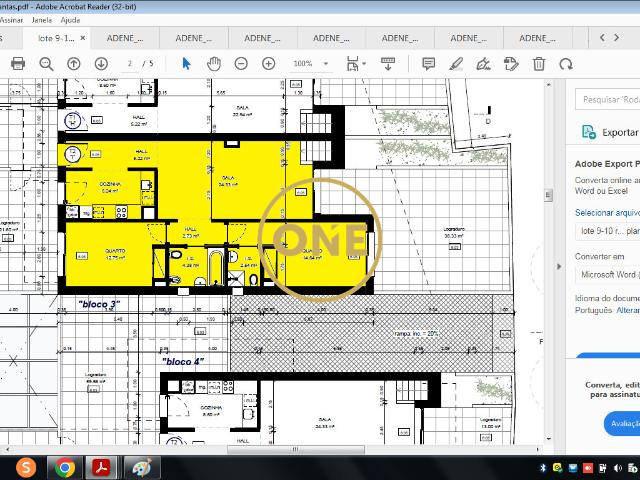This screenshot has height=480, width=640.
Task: Go to the previous page with up arrow
Action: [x=73, y=63]
